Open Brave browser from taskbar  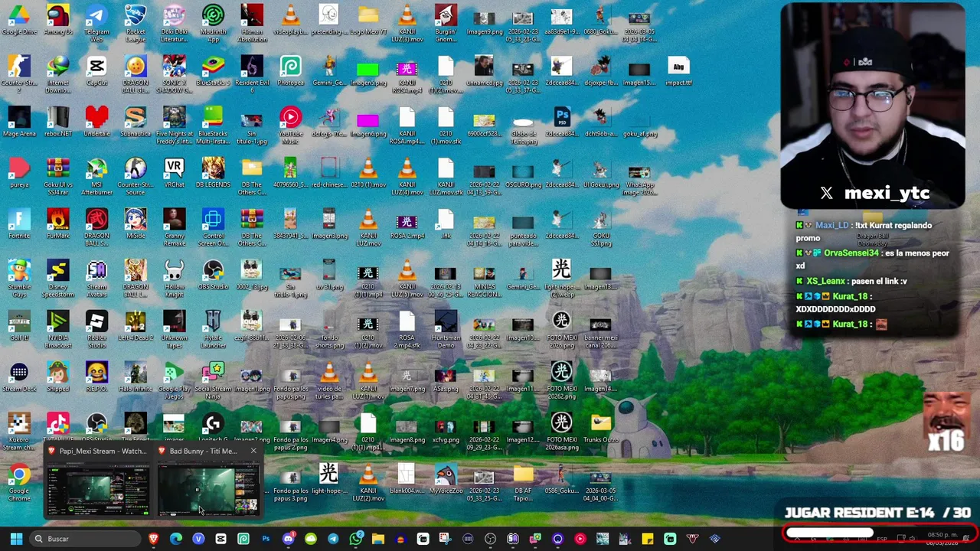153,539
